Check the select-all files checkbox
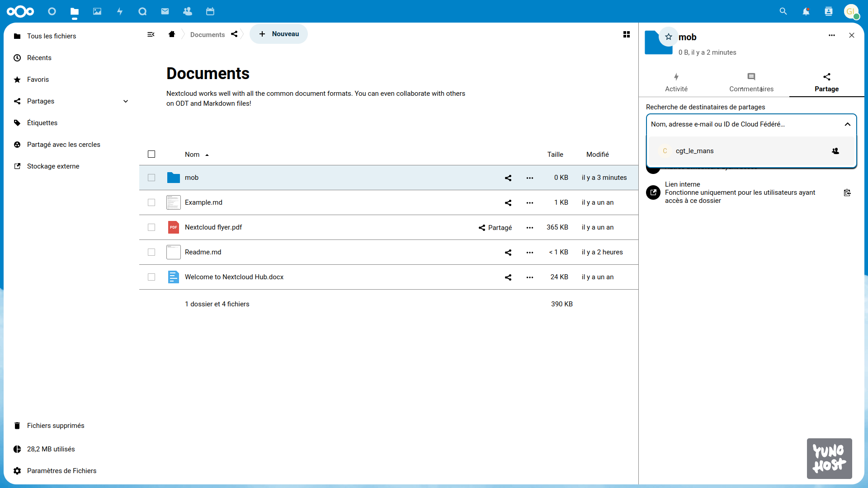 tap(151, 154)
